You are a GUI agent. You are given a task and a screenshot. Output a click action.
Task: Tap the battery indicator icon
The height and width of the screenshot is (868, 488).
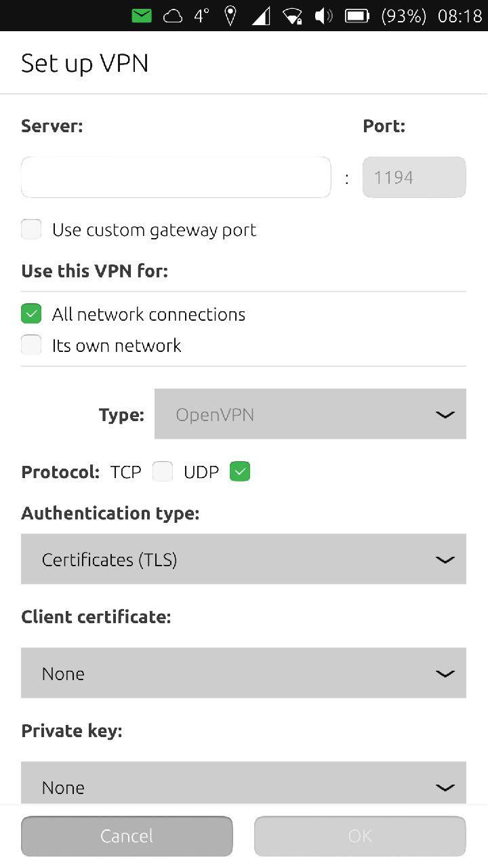point(357,16)
